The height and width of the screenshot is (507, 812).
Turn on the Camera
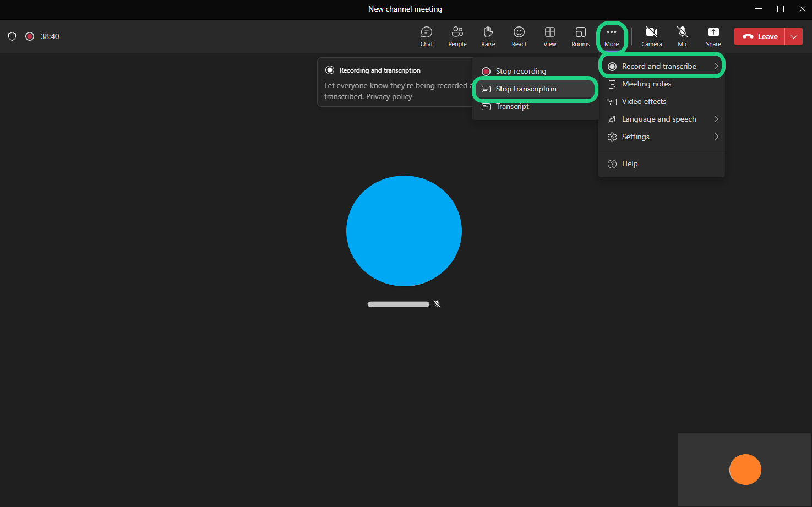pyautogui.click(x=651, y=36)
